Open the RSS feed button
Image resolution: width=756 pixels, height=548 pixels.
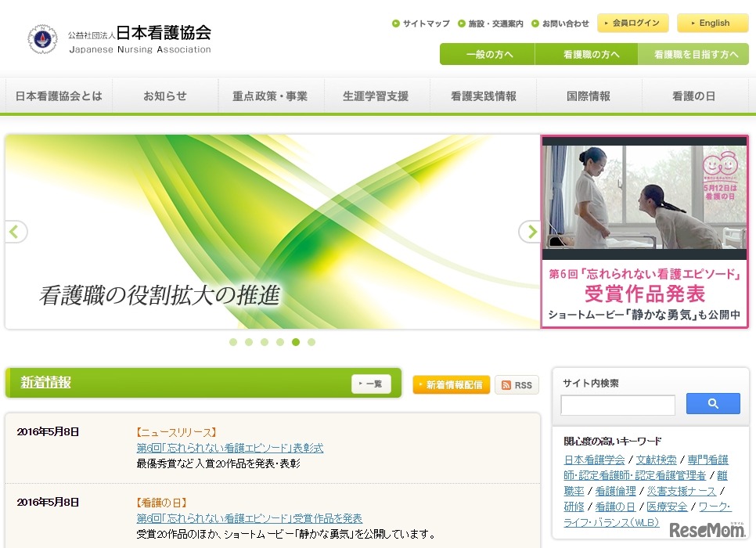[517, 385]
